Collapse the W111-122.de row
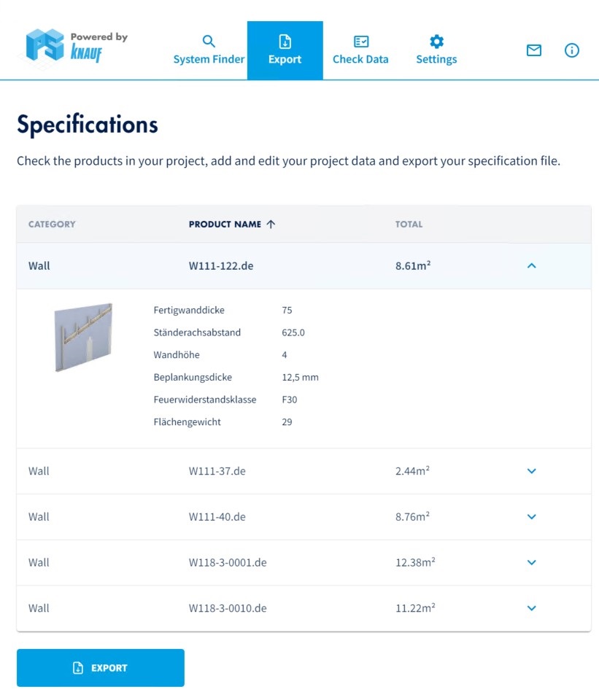Viewport: 599px width, 700px height. (x=531, y=266)
